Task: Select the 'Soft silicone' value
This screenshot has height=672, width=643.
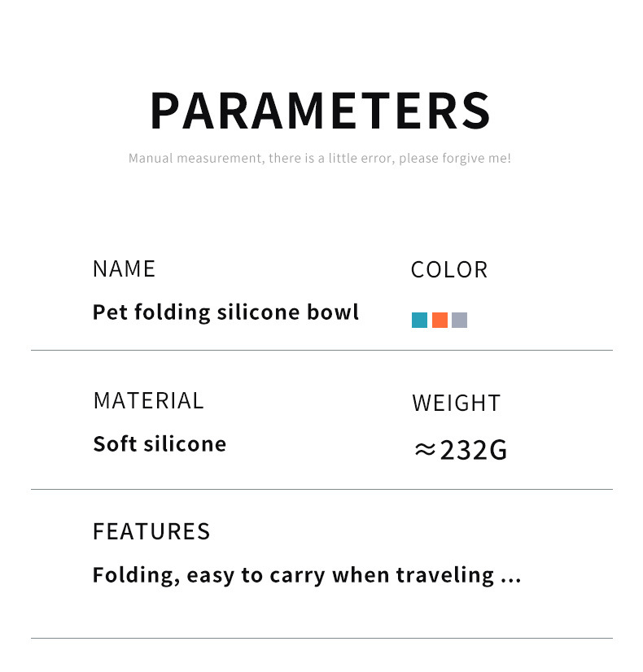Action: click(x=160, y=443)
